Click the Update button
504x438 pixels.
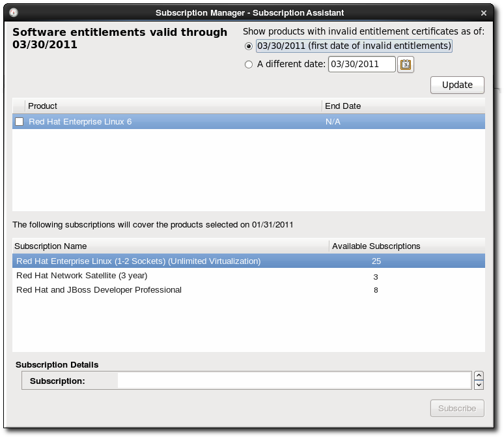click(x=457, y=85)
